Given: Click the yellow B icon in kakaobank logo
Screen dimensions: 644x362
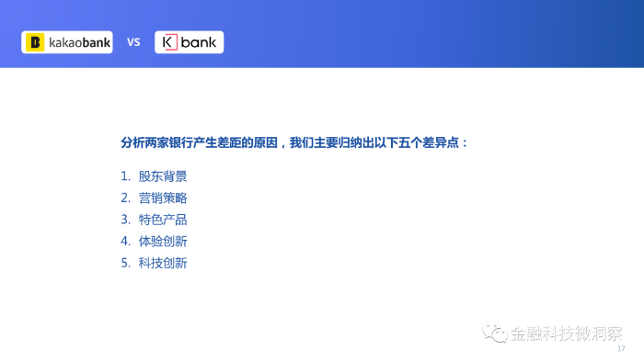Looking at the screenshot, I should click(35, 42).
